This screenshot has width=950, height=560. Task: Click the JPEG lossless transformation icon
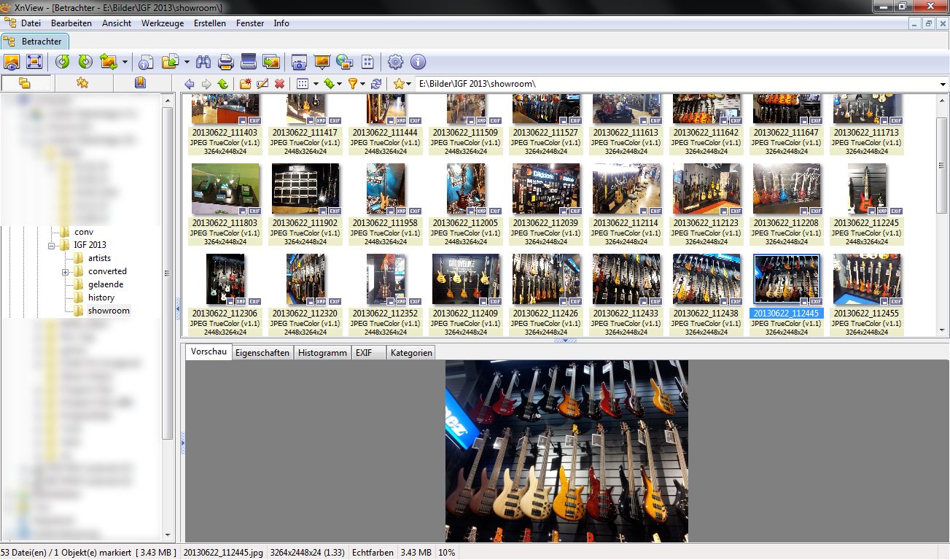click(109, 62)
